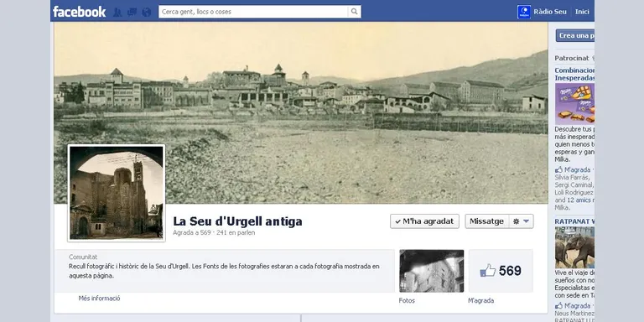Open 'Combinaciones Inesperadas' ad title
Image resolution: width=644 pixels, height=322 pixels.
[574, 74]
